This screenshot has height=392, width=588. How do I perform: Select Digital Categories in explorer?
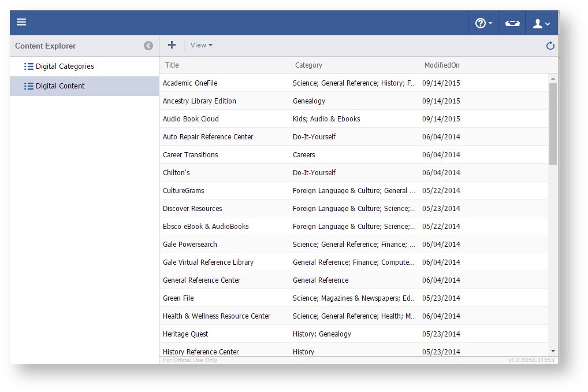[64, 66]
